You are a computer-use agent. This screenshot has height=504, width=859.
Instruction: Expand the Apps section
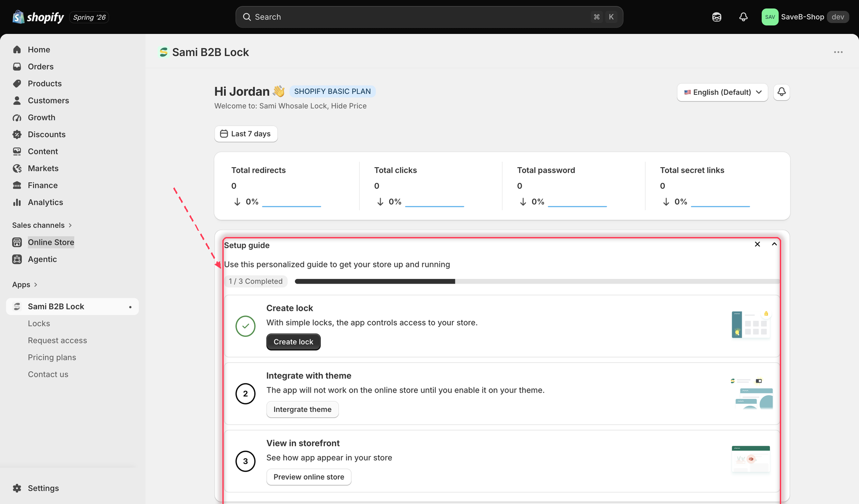tap(25, 284)
